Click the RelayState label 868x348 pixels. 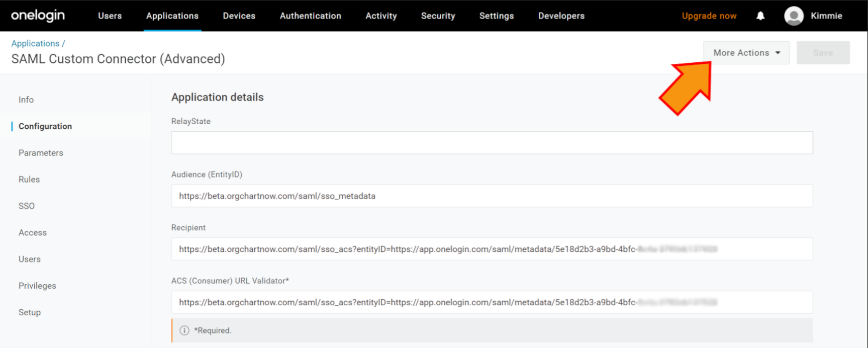click(x=191, y=121)
